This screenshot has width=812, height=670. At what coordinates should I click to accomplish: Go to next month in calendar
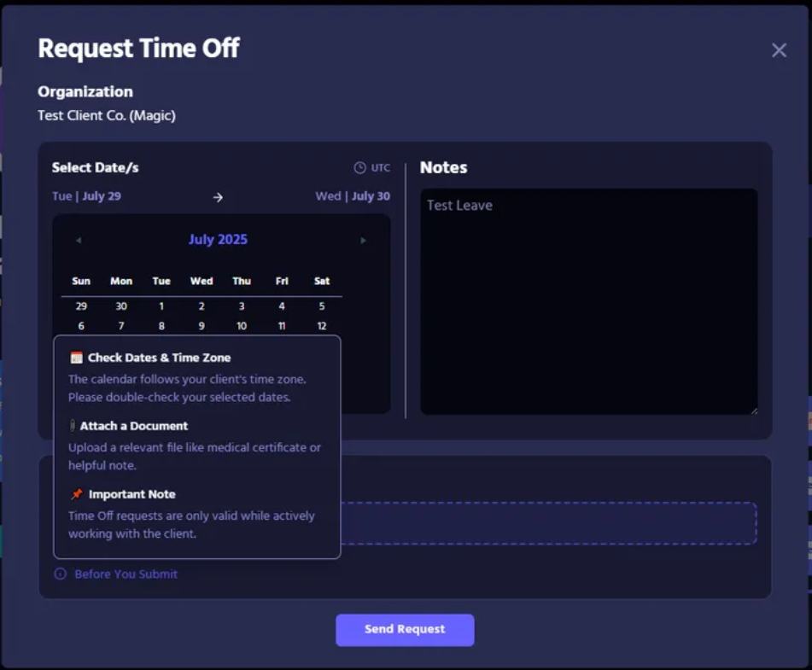[x=363, y=240]
